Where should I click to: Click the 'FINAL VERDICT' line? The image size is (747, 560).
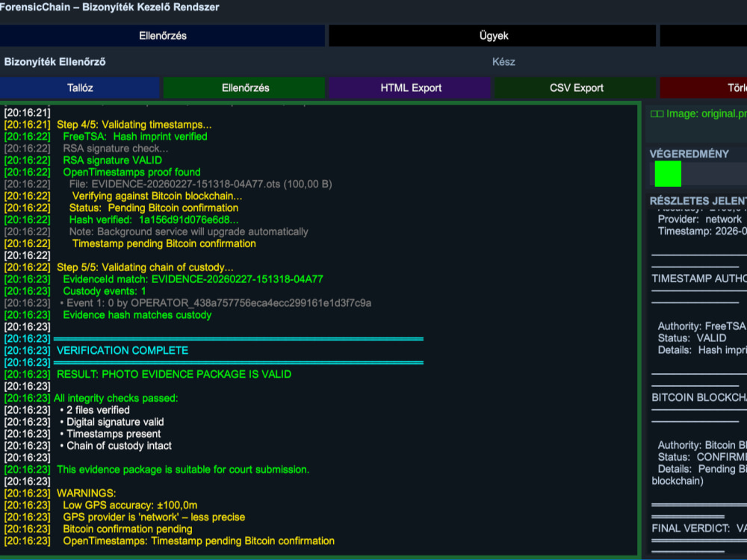pos(699,529)
